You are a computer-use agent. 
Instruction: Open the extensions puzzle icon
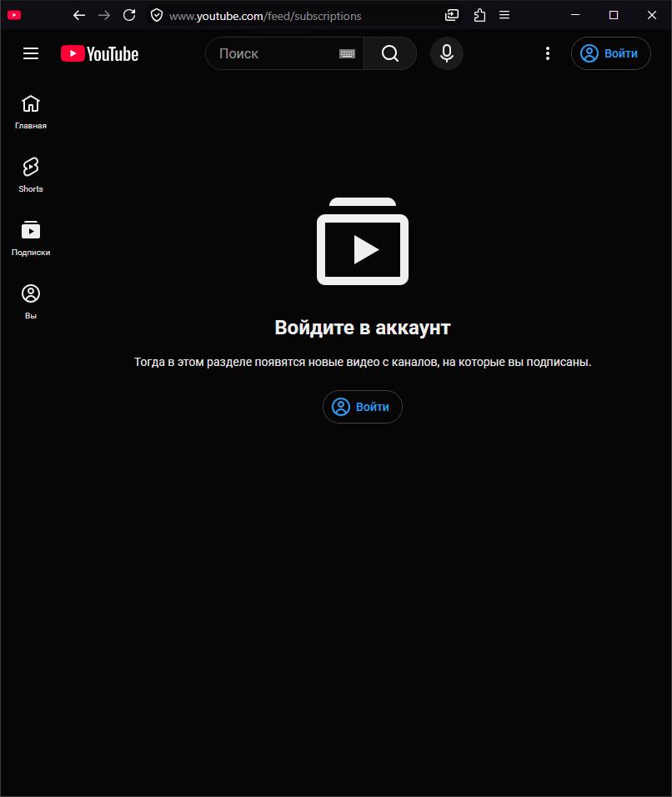(x=479, y=15)
